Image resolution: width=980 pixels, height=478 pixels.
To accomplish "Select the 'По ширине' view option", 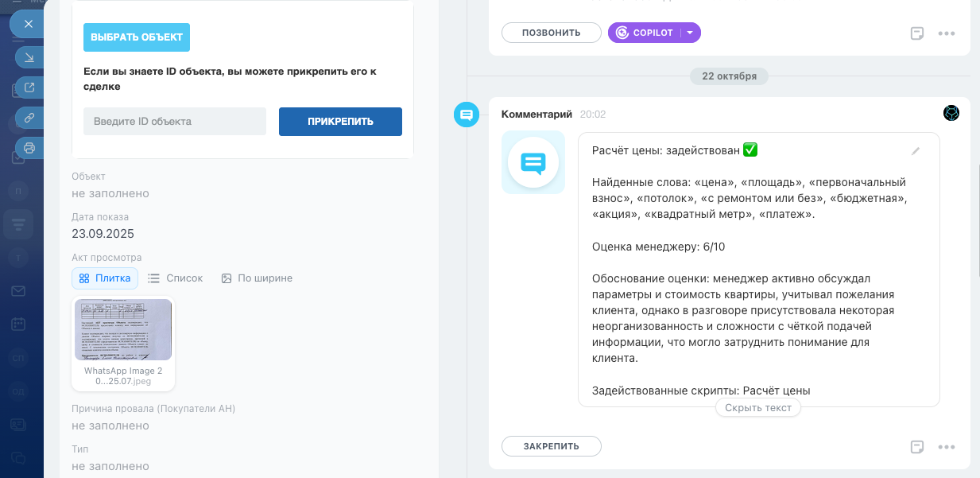I will (257, 278).
